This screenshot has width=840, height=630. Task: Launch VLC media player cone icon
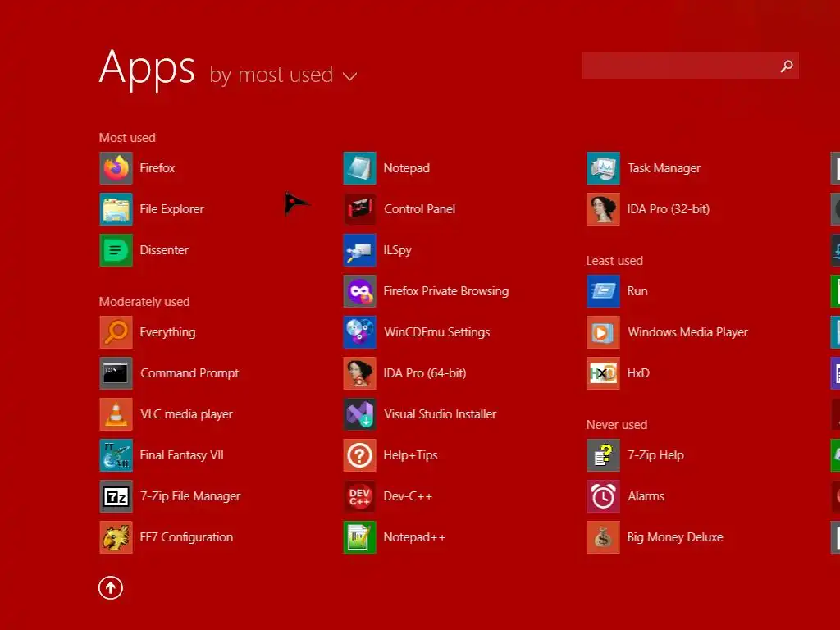click(116, 414)
